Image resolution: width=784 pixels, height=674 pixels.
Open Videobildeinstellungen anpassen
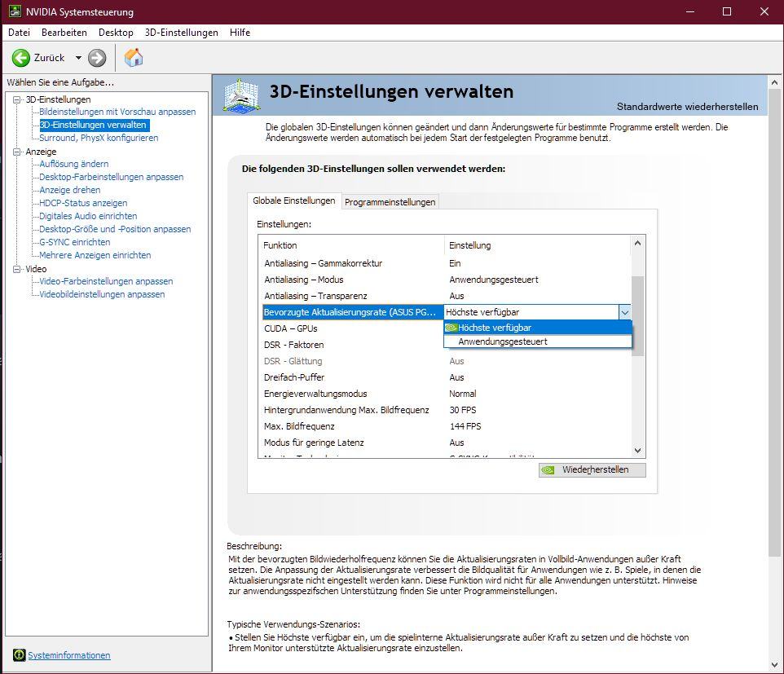(102, 294)
